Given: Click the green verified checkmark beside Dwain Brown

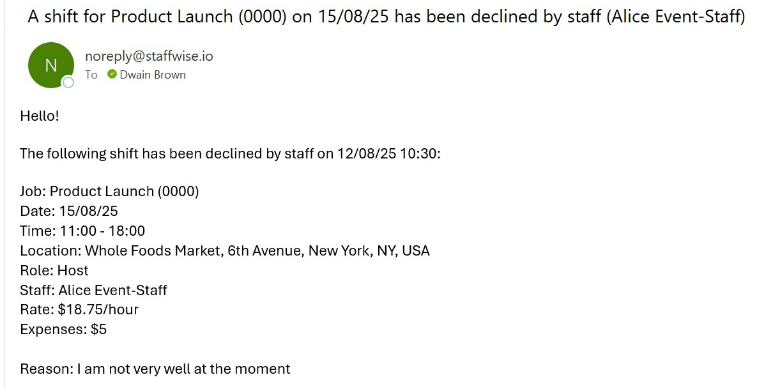Looking at the screenshot, I should (112, 74).
